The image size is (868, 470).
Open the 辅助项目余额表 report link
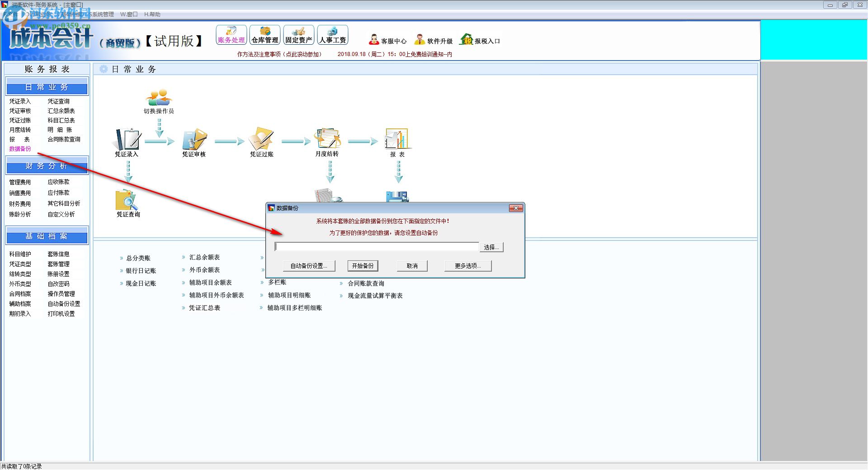click(x=211, y=282)
